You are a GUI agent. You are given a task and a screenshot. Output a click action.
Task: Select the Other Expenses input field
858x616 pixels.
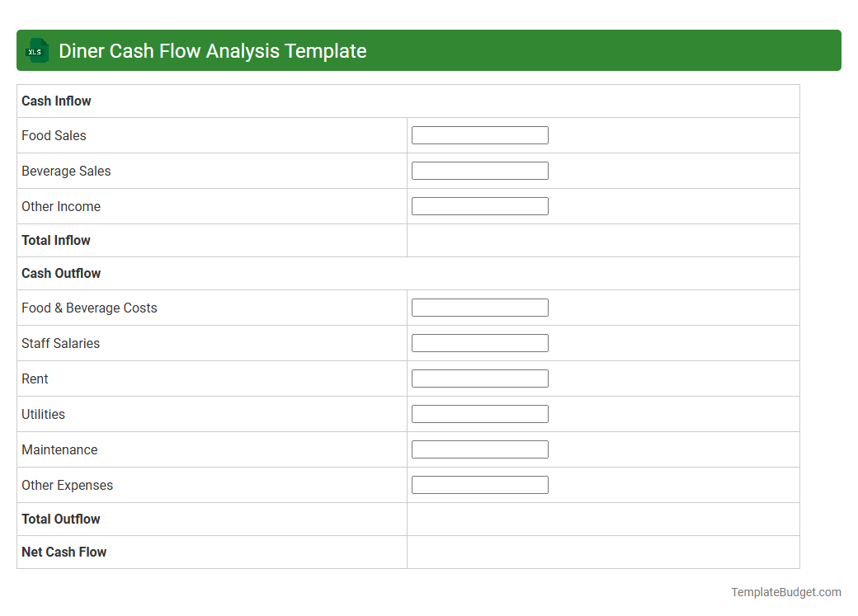479,484
